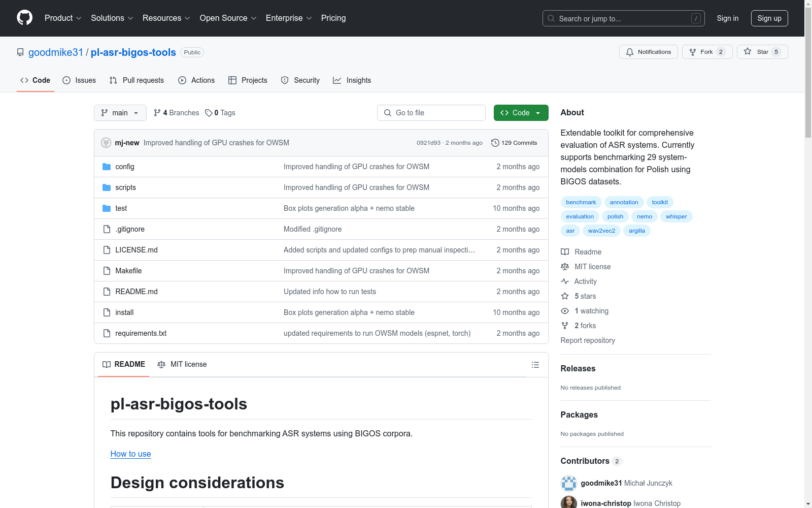Open the requirements.txt file
Image resolution: width=812 pixels, height=508 pixels.
(x=141, y=333)
